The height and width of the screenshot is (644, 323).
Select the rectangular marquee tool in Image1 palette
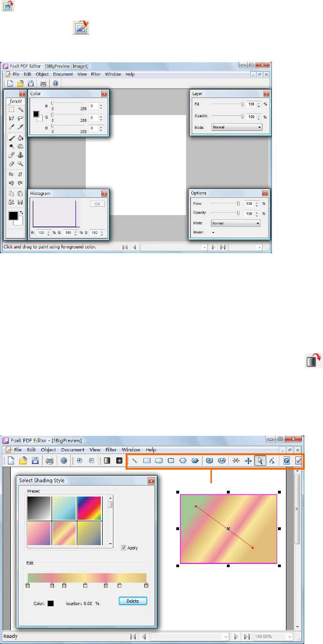click(x=12, y=110)
